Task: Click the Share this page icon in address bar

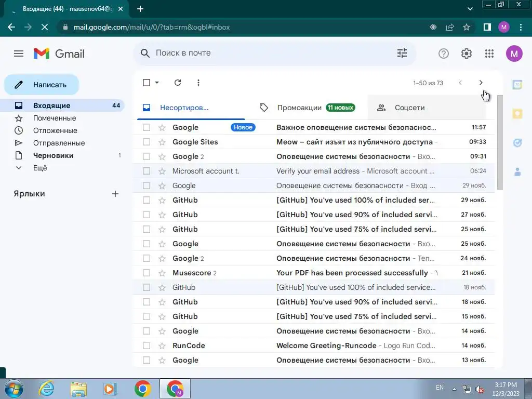Action: (450, 27)
